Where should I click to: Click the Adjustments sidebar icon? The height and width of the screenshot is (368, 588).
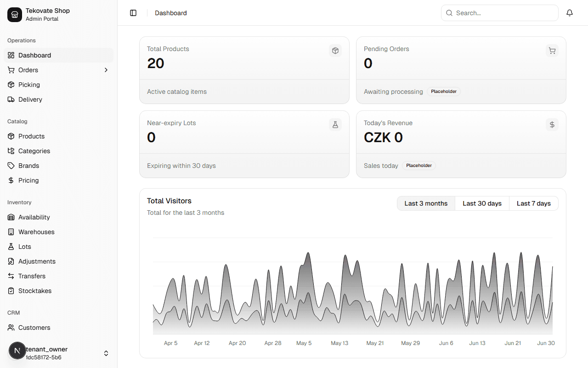pos(11,261)
